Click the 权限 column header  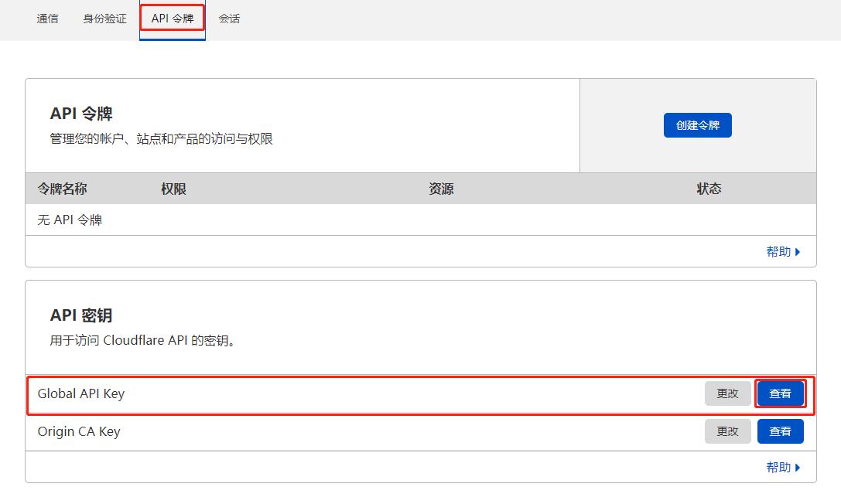(x=173, y=188)
